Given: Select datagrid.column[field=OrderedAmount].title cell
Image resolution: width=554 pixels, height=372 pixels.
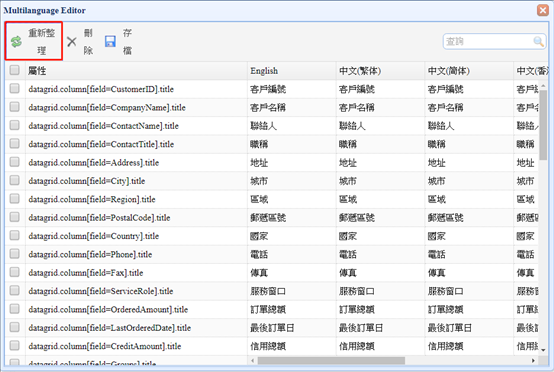Looking at the screenshot, I should pos(136,309).
